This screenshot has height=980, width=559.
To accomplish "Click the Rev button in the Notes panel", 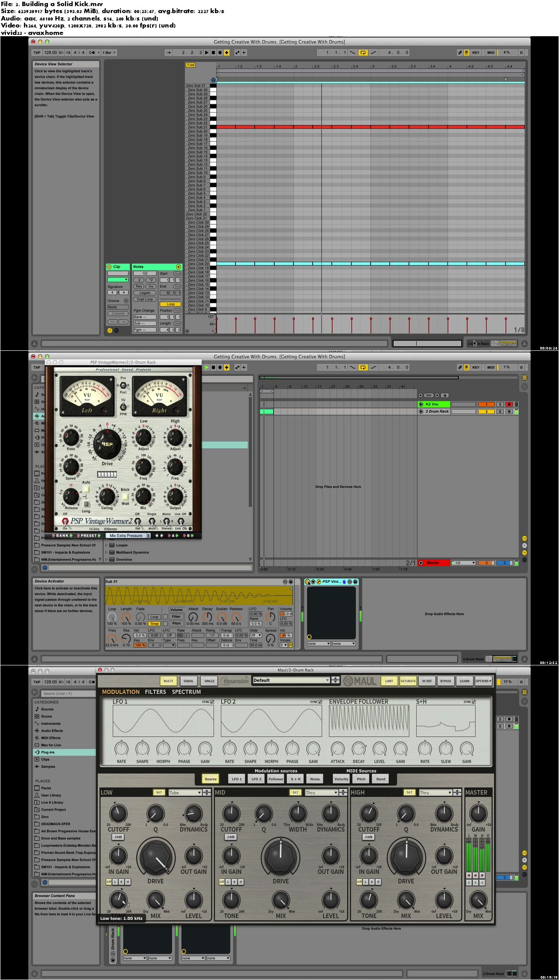I will pyautogui.click(x=138, y=286).
